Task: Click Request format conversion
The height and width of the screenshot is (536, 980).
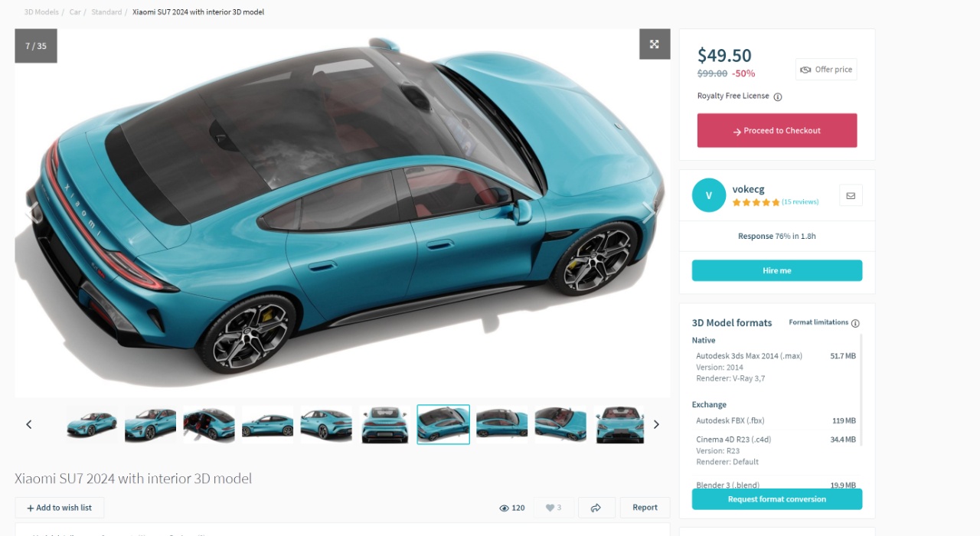Action: [x=777, y=499]
